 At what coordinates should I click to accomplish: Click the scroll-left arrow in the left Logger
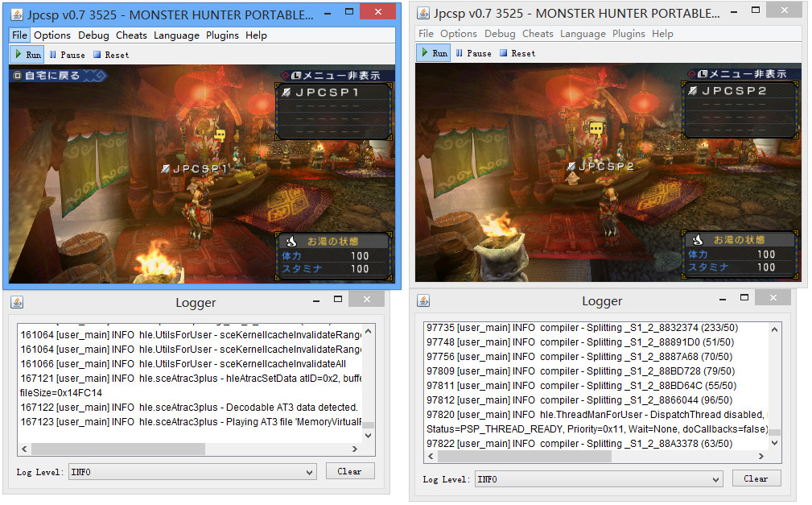[24, 449]
